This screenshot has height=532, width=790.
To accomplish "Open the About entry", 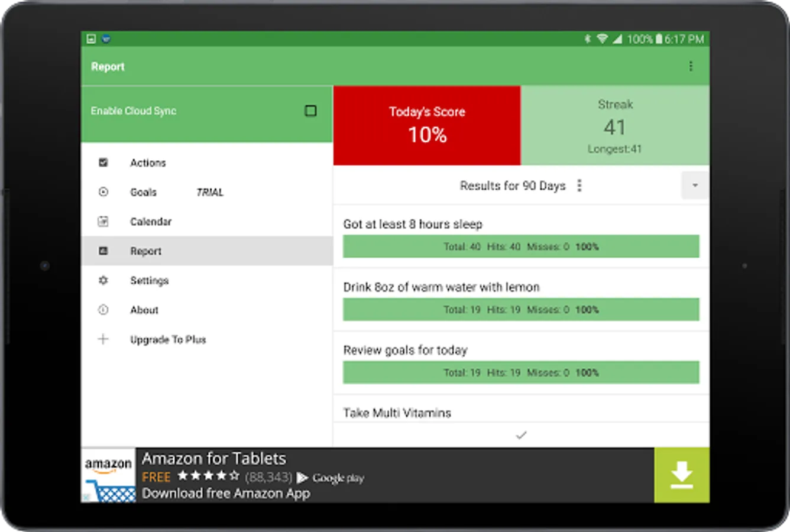I will (x=207, y=310).
